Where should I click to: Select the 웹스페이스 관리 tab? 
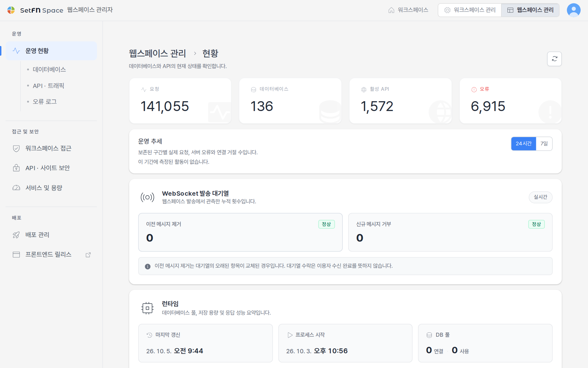530,10
